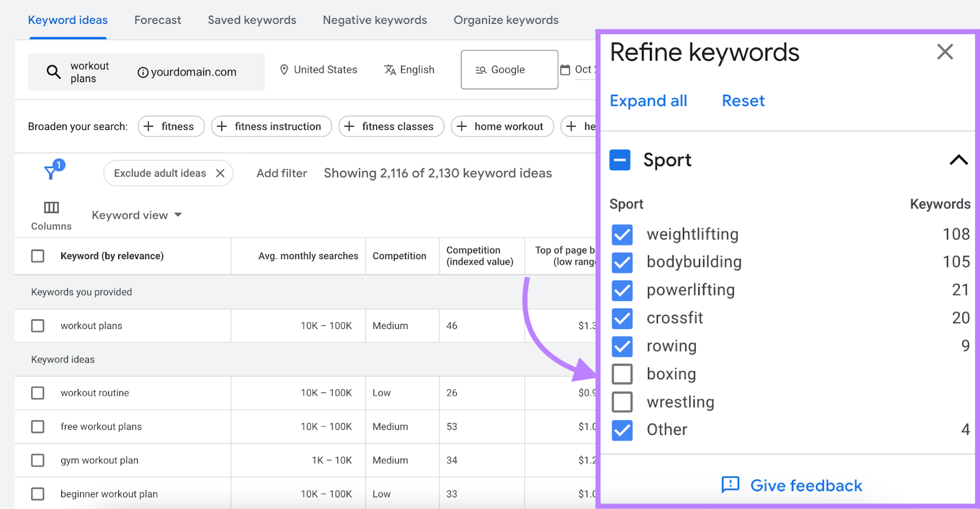
Task: Remove the Exclude adult ideas filter
Action: click(220, 173)
